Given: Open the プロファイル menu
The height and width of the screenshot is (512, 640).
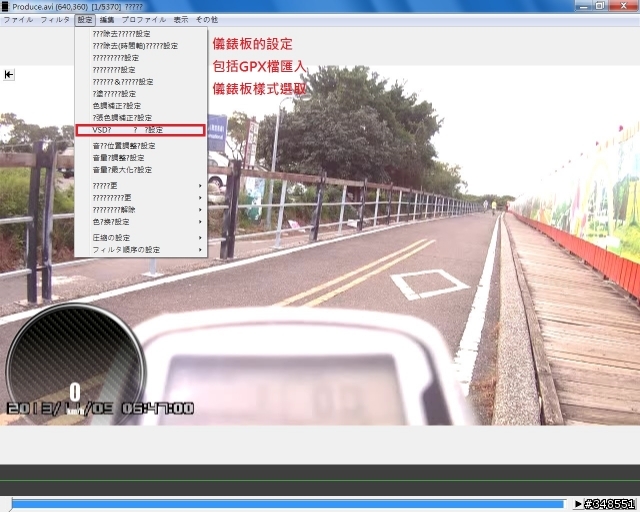Looking at the screenshot, I should tap(144, 20).
